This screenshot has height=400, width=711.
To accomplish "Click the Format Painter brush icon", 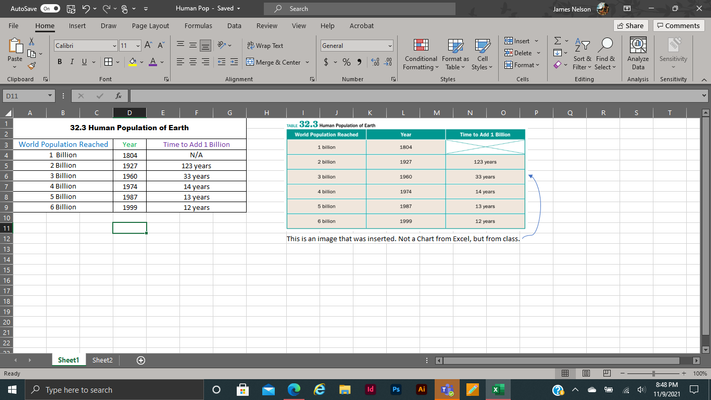I will (x=31, y=66).
